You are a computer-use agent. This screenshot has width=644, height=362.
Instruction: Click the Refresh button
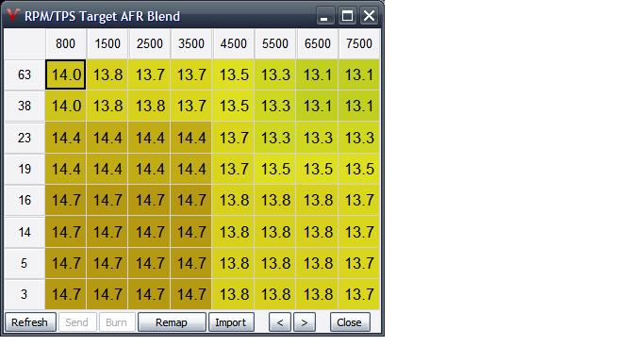pyautogui.click(x=30, y=322)
